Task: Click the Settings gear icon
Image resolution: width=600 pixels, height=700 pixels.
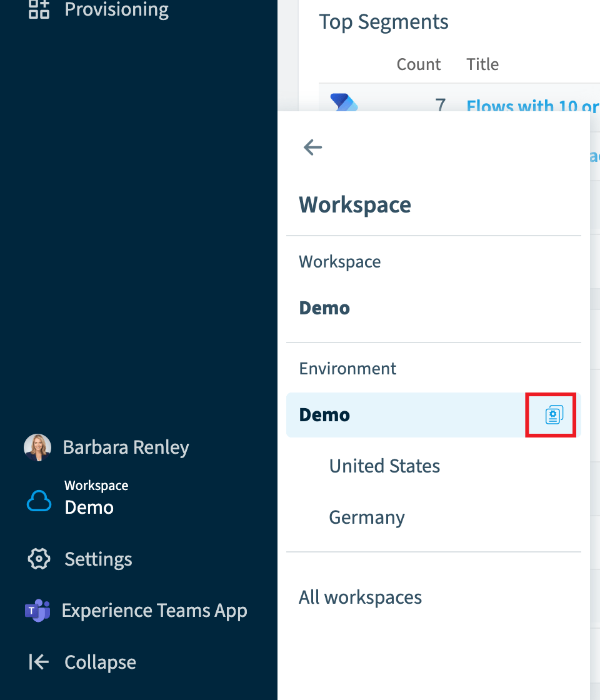Action: pyautogui.click(x=39, y=559)
